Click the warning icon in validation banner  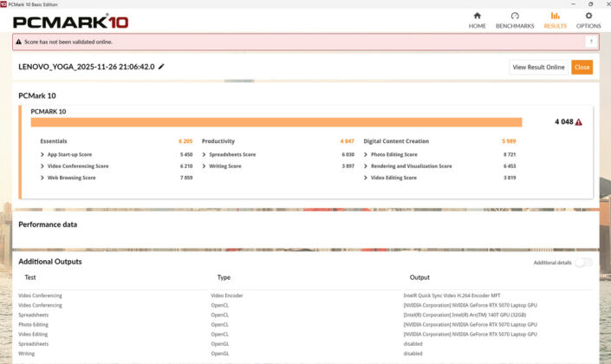pos(18,42)
